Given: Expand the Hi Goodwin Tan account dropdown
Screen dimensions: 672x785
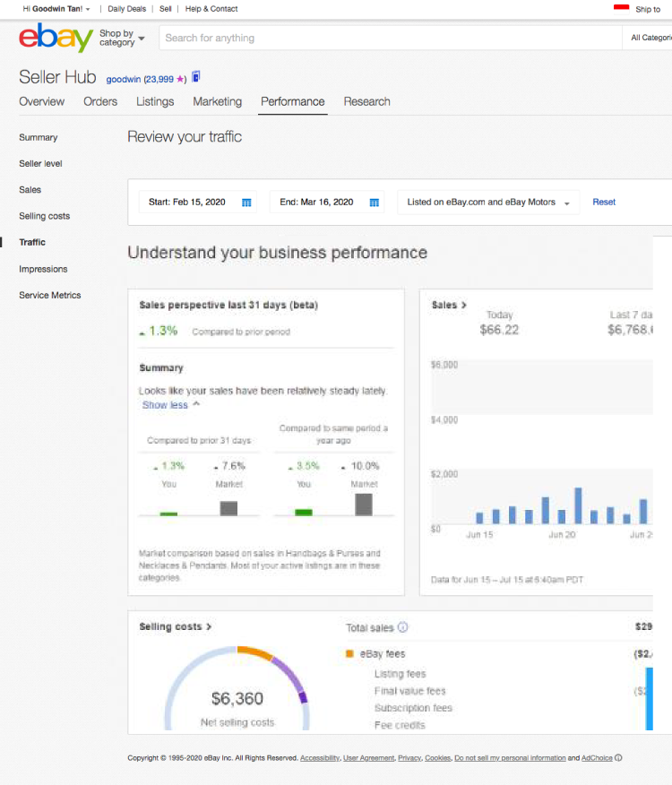Looking at the screenshot, I should 56,9.
